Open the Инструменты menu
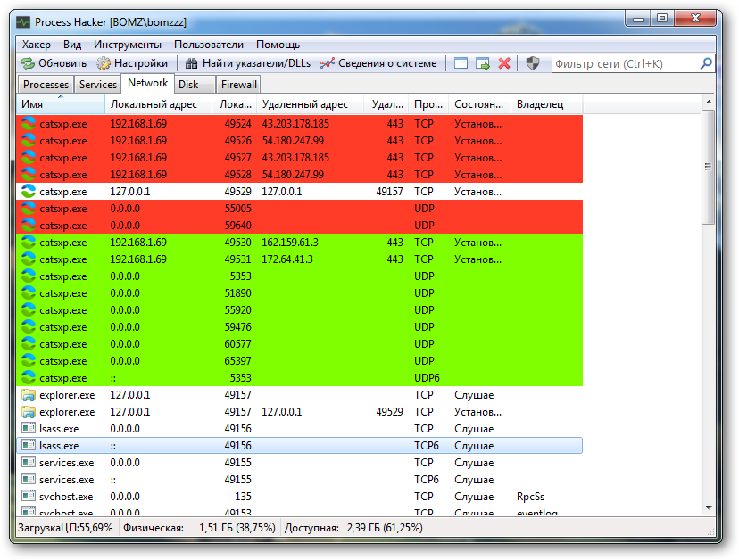The height and width of the screenshot is (560, 739). coord(128,44)
